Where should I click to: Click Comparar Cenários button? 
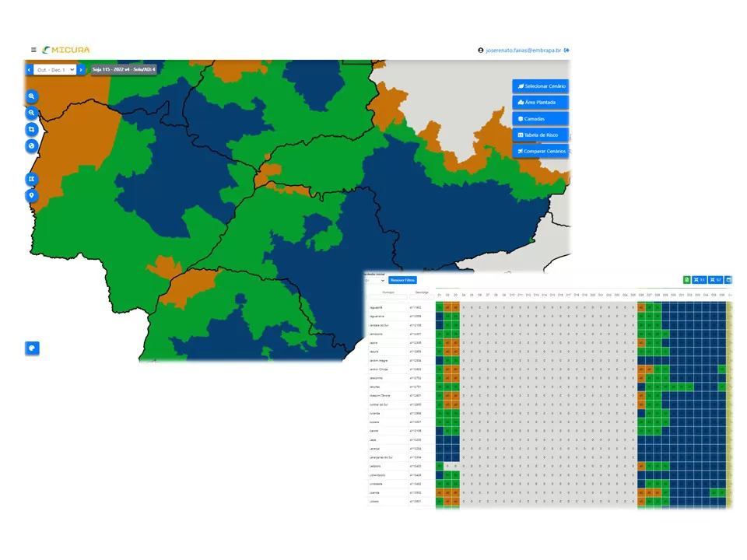coord(541,152)
